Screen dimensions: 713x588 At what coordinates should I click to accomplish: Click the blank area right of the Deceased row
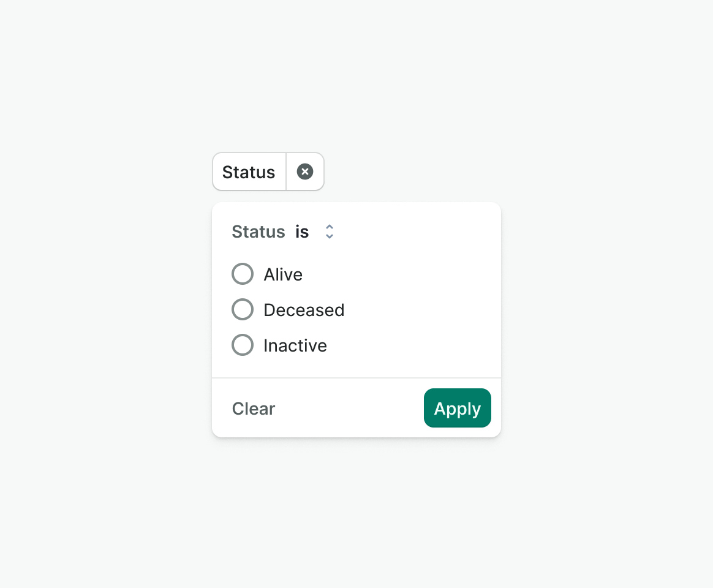click(x=423, y=310)
